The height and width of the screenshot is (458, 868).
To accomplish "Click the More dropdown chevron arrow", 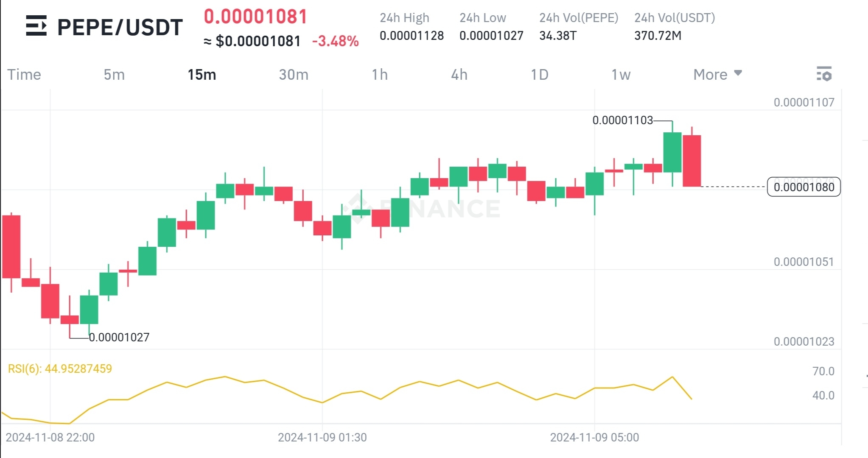I will [738, 73].
